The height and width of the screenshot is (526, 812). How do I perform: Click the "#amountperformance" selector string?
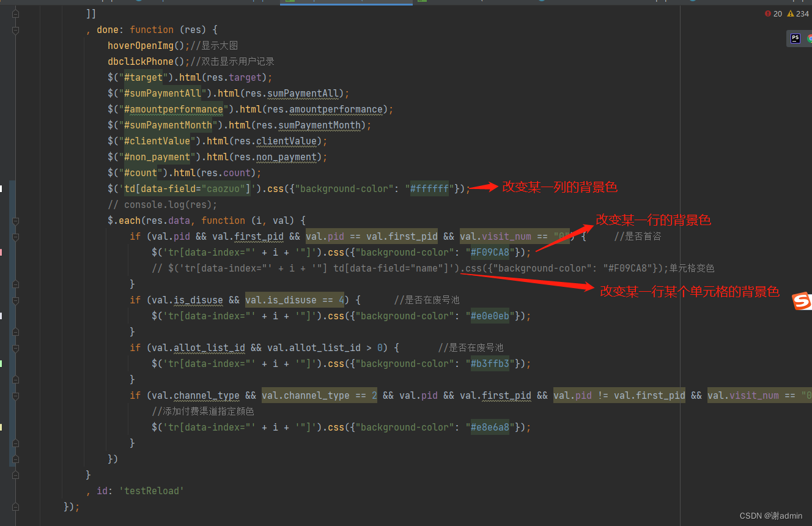tap(174, 109)
